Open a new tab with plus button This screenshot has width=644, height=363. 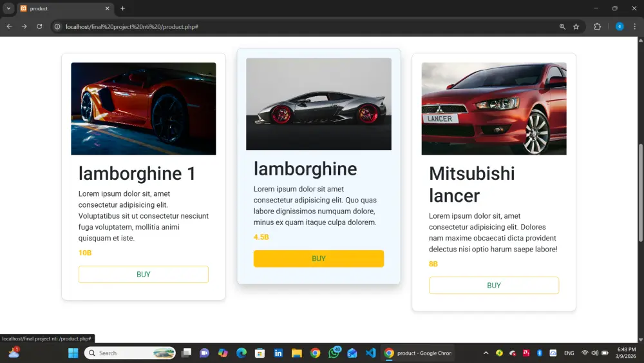[122, 8]
